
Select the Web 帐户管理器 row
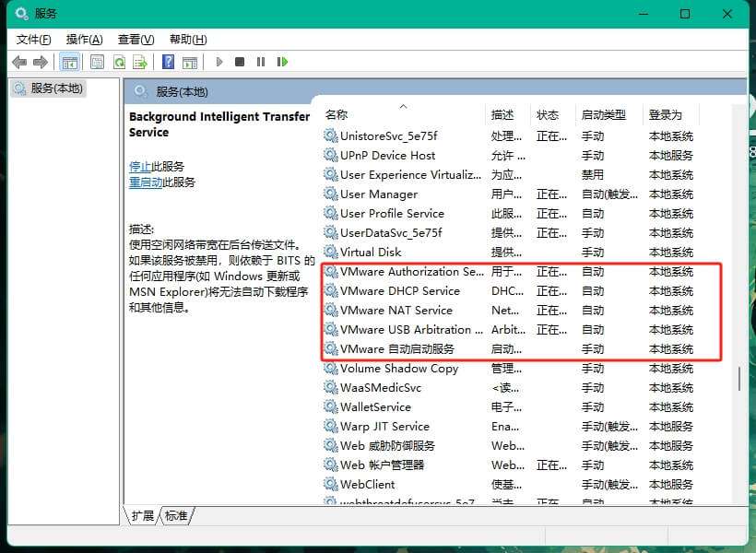click(509, 465)
